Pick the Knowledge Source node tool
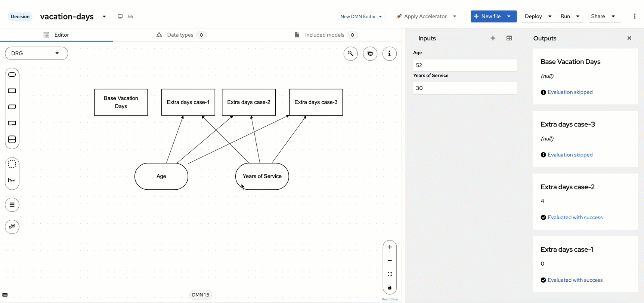Viewport: 644px width, 303px height. coord(12,123)
